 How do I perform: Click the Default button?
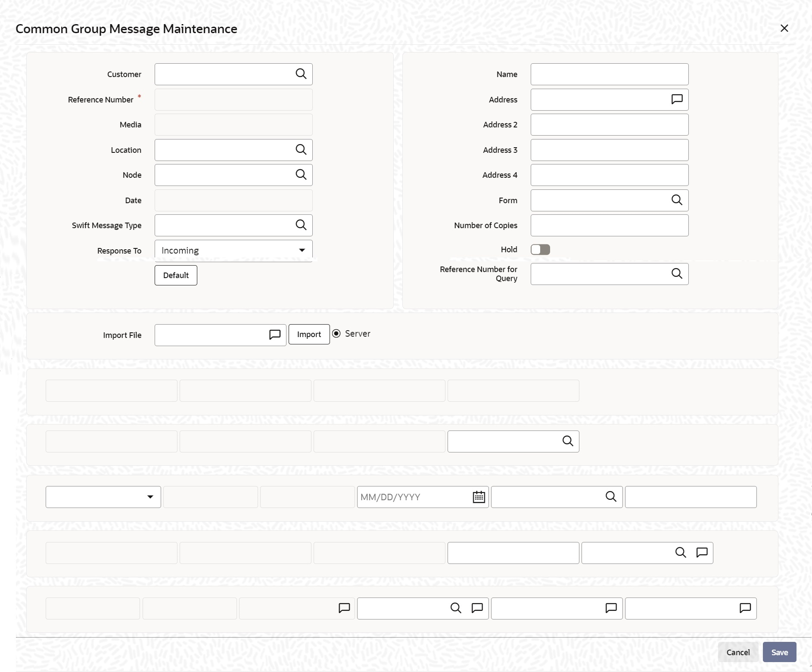(x=176, y=276)
